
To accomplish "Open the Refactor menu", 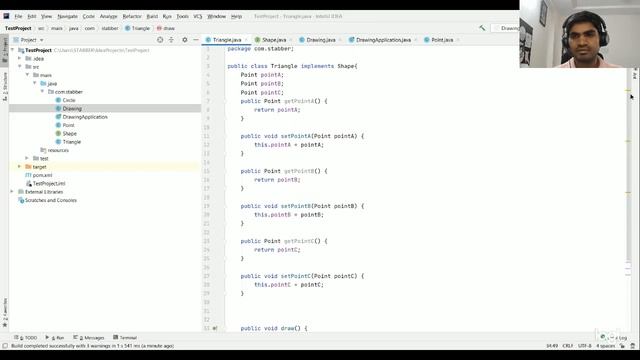I will 132,16.
